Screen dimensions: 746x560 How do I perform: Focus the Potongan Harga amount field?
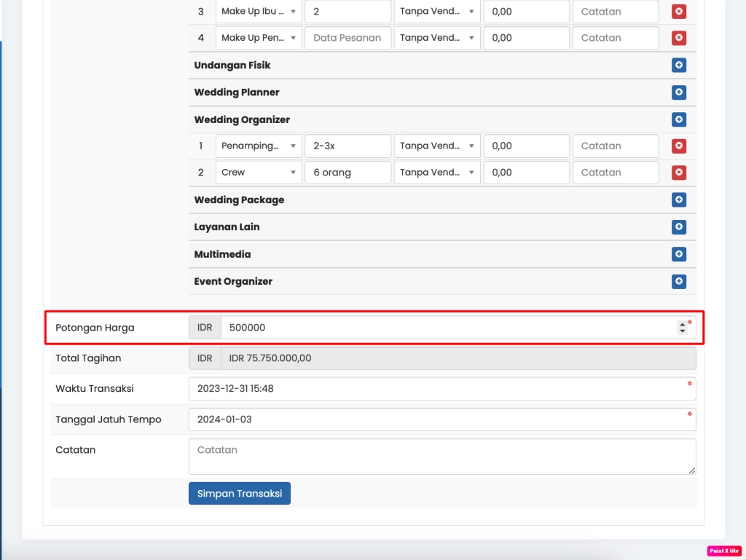448,328
